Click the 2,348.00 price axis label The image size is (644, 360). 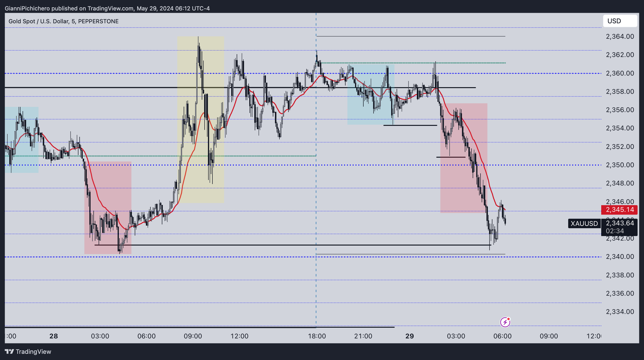[x=620, y=183]
